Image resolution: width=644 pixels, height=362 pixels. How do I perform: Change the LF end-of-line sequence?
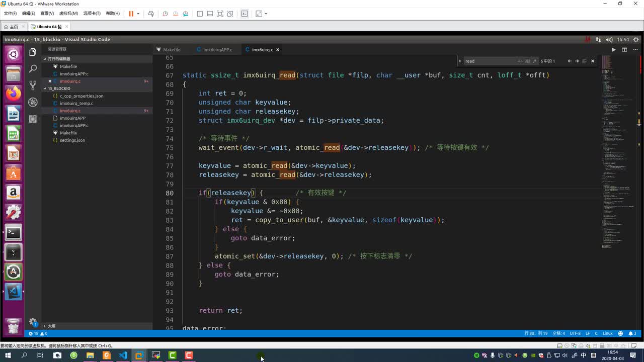point(588,333)
